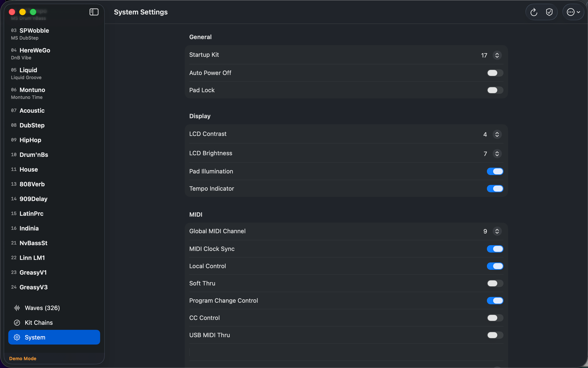Image resolution: width=588 pixels, height=368 pixels.
Task: Click the MIDI section heading
Action: [196, 214]
